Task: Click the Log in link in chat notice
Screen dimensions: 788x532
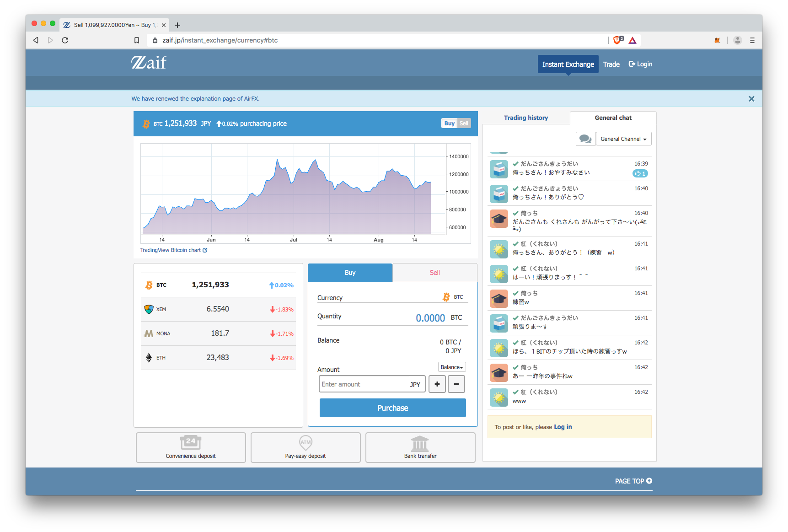Action: click(x=563, y=427)
